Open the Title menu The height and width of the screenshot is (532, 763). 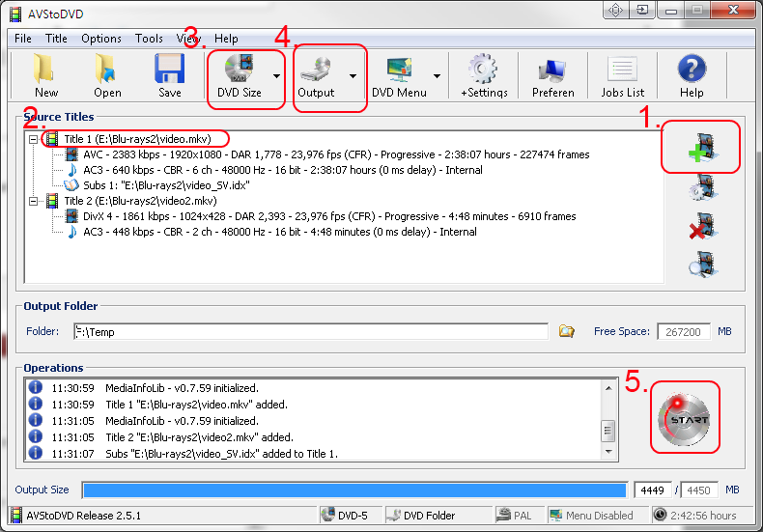56,39
